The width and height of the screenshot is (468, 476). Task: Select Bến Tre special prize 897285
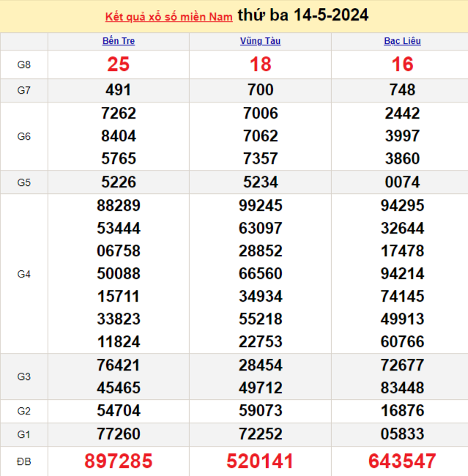point(119,461)
